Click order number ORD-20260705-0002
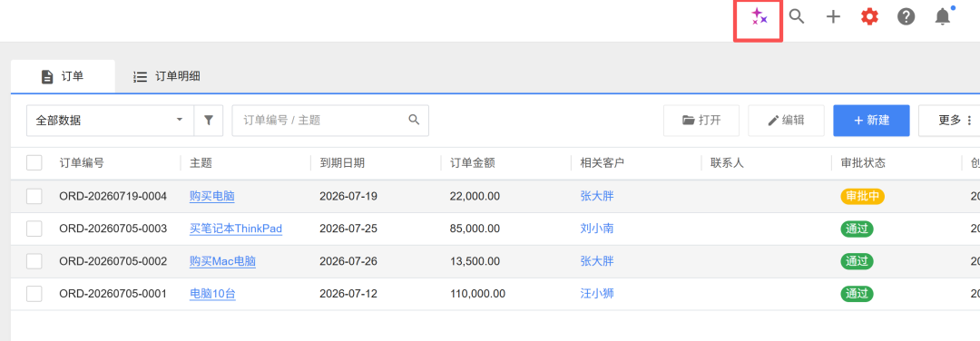980x341 pixels. click(113, 261)
